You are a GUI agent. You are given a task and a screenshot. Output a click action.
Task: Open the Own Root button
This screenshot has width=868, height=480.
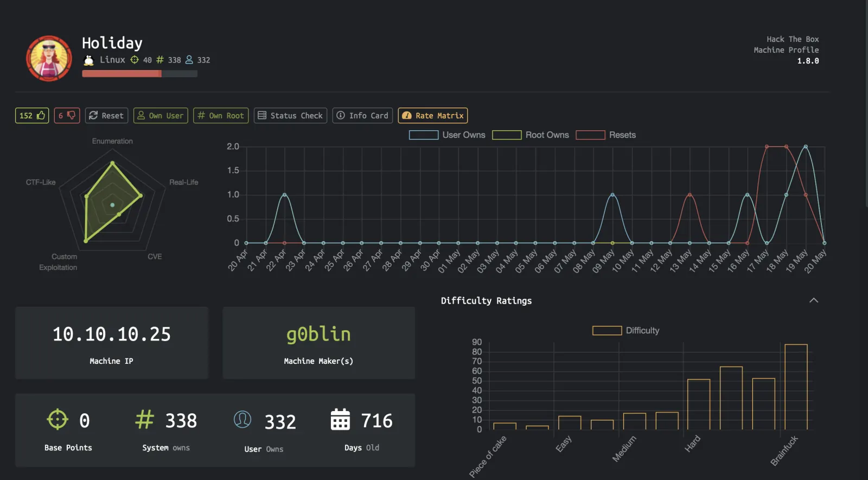click(x=221, y=116)
